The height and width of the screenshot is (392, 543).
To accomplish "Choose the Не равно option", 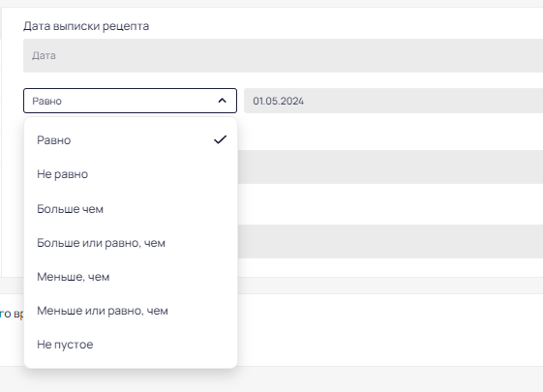I will pyautogui.click(x=131, y=174).
